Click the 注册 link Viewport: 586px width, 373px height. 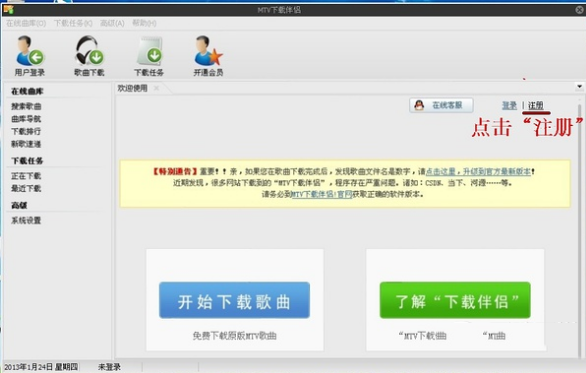point(536,105)
